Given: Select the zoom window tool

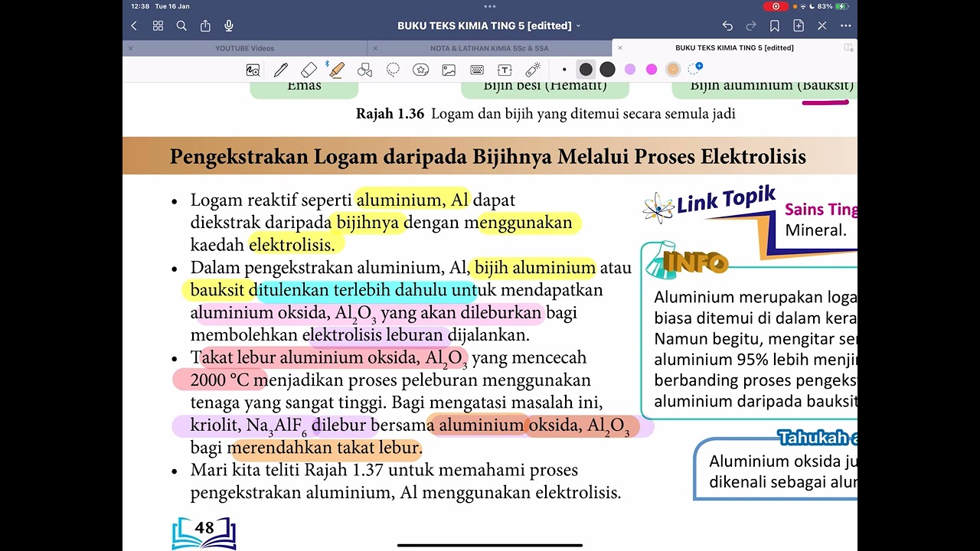Looking at the screenshot, I should [253, 70].
